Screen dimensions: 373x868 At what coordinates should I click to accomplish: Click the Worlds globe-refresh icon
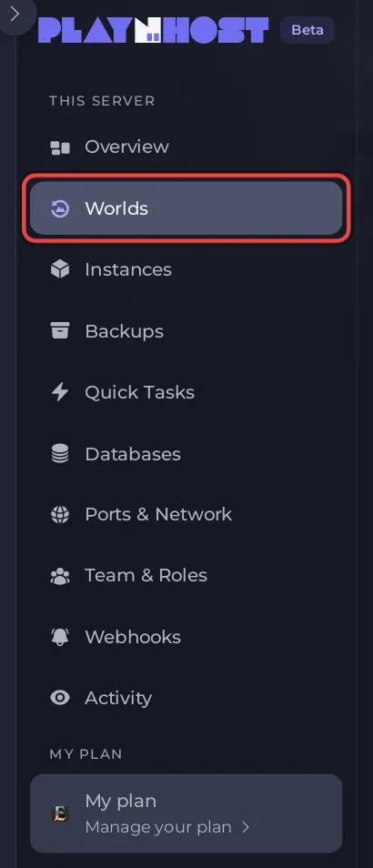click(60, 208)
